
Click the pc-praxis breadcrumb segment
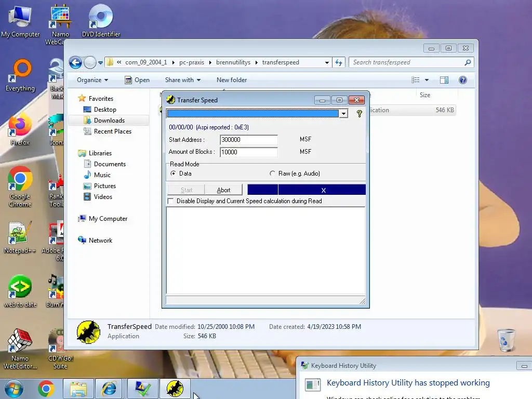[192, 62]
